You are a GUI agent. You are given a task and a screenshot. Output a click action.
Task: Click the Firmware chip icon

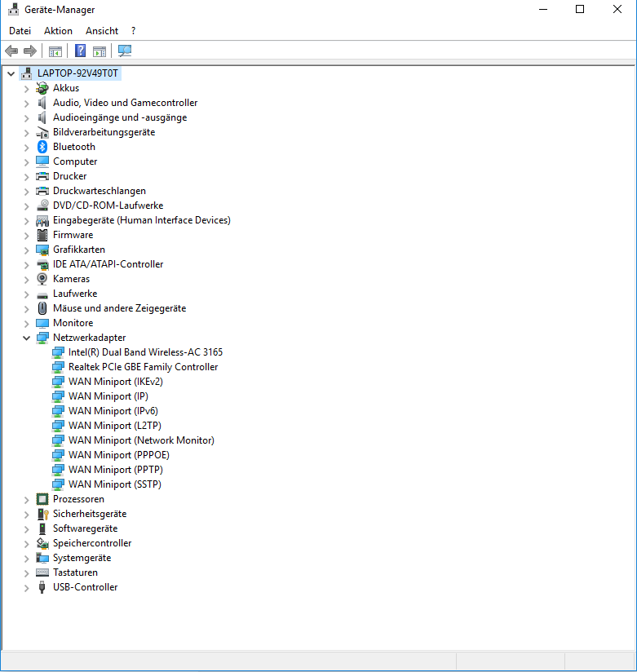[42, 235]
